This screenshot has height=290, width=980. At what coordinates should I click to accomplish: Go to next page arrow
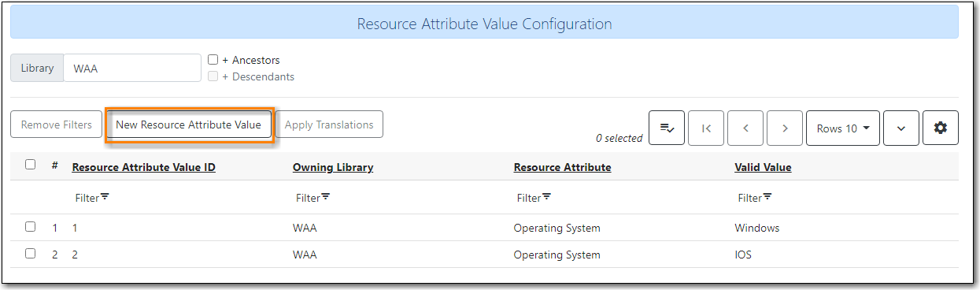[x=785, y=128]
